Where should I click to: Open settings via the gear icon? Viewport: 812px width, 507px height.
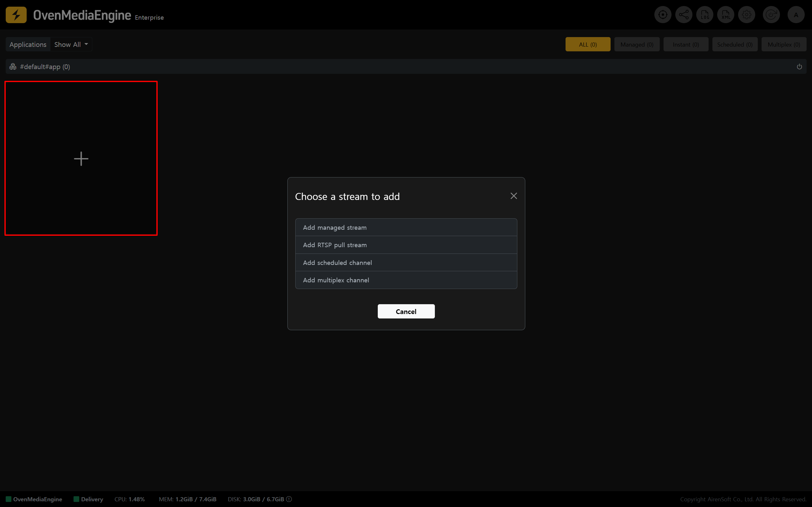coord(747,15)
